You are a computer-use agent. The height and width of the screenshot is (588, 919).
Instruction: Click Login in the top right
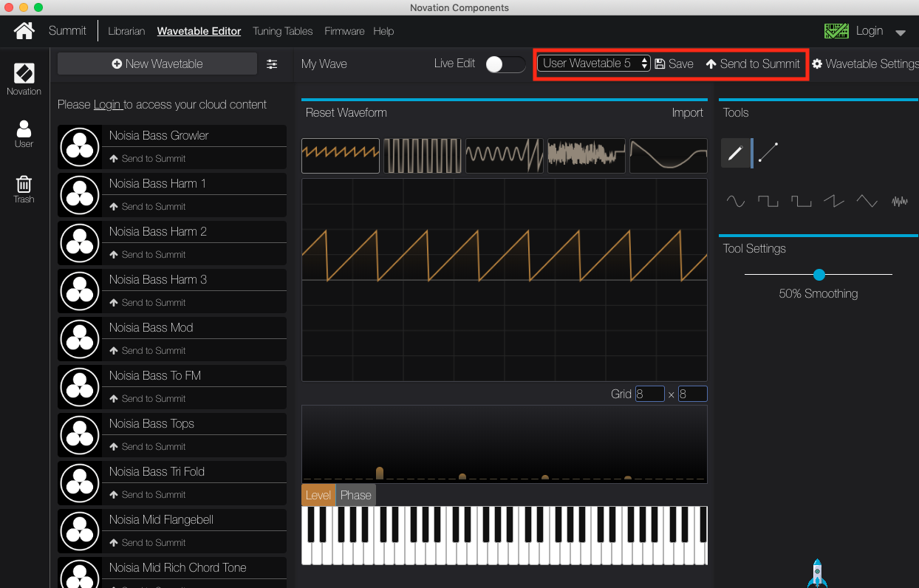click(x=870, y=31)
